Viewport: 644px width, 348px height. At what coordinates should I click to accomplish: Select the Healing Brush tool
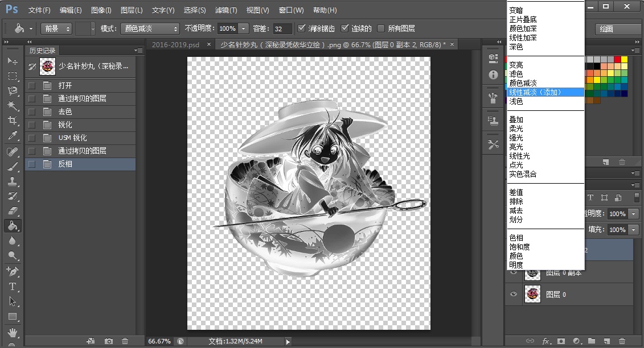tap(13, 151)
